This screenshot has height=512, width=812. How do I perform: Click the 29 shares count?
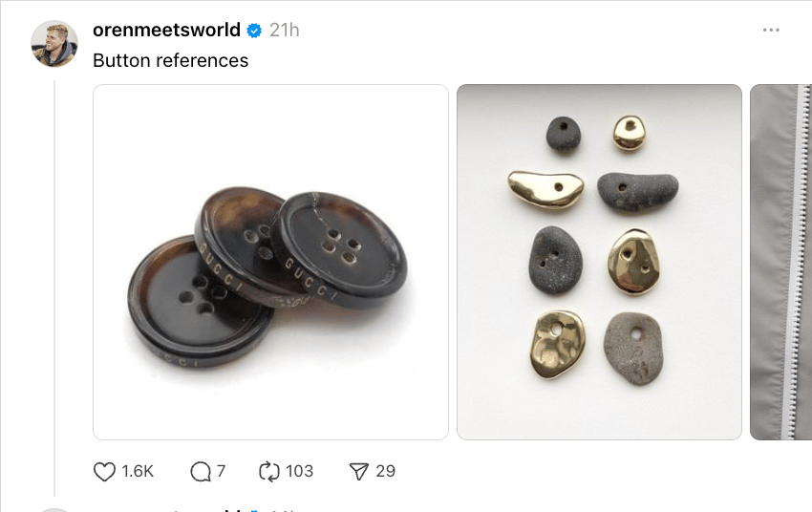pos(385,471)
